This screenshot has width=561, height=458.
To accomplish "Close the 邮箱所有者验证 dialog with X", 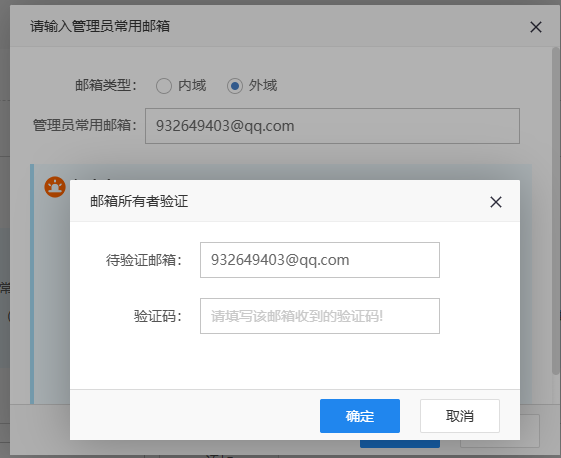I will click(496, 202).
